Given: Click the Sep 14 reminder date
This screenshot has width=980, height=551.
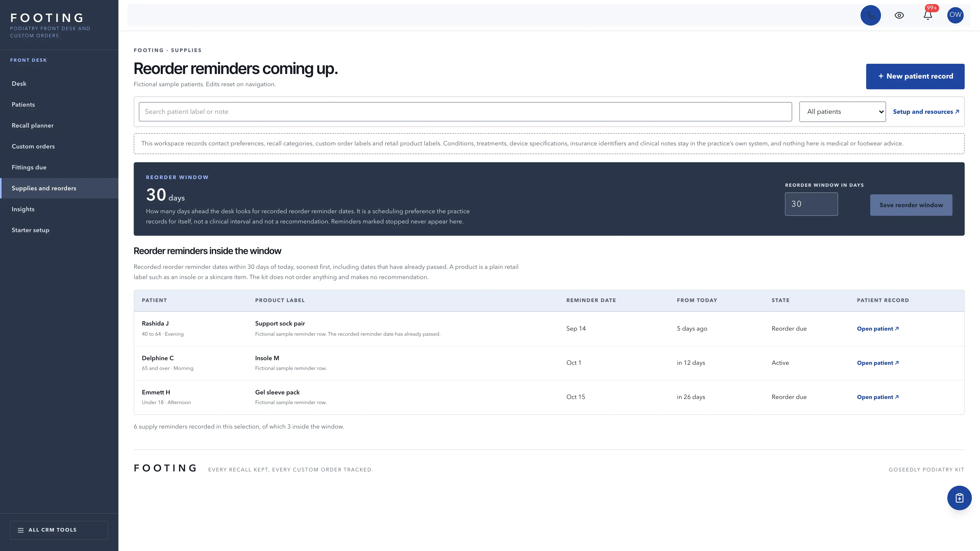Looking at the screenshot, I should 576,329.
